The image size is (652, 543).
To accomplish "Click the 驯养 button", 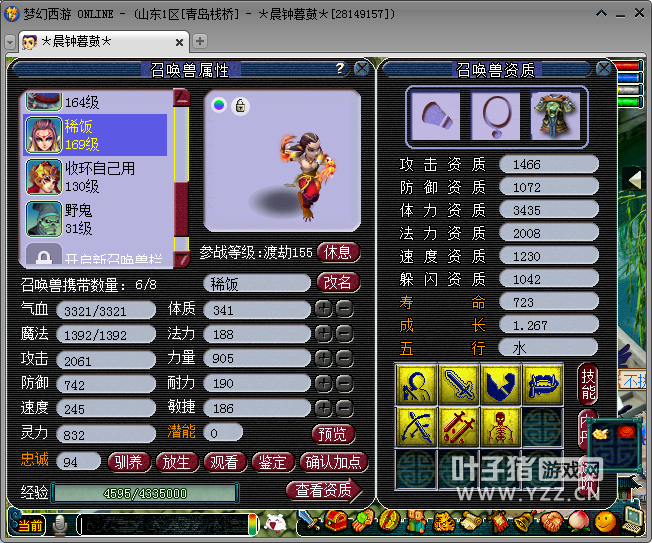I will [x=129, y=462].
